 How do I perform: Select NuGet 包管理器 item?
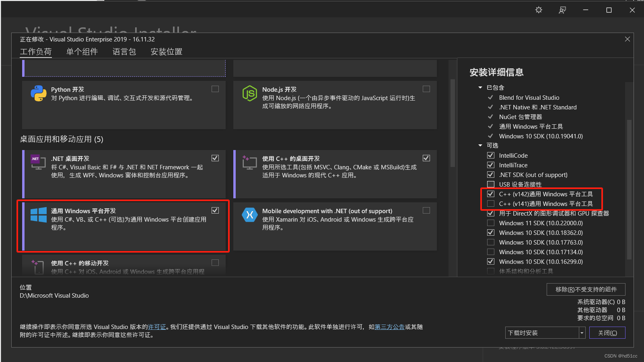(521, 117)
